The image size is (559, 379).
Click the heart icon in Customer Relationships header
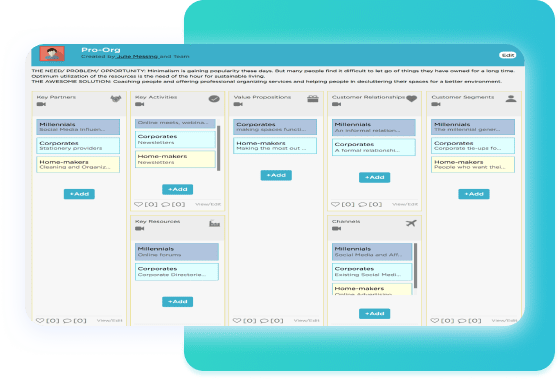(x=411, y=99)
